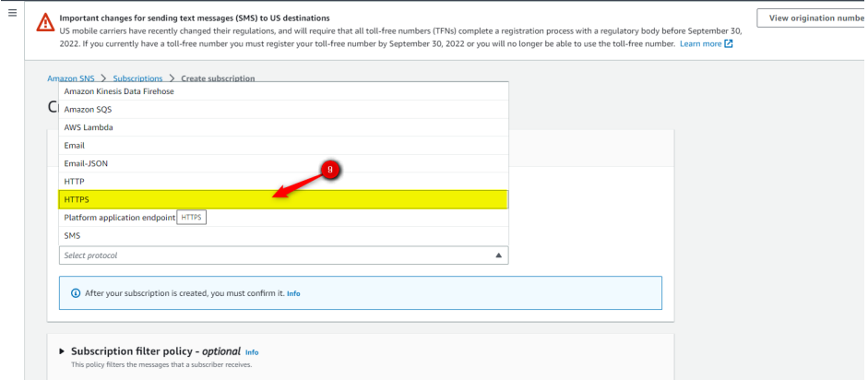The width and height of the screenshot is (868, 380).
Task: Open the hamburger navigation menu
Action: [x=11, y=18]
